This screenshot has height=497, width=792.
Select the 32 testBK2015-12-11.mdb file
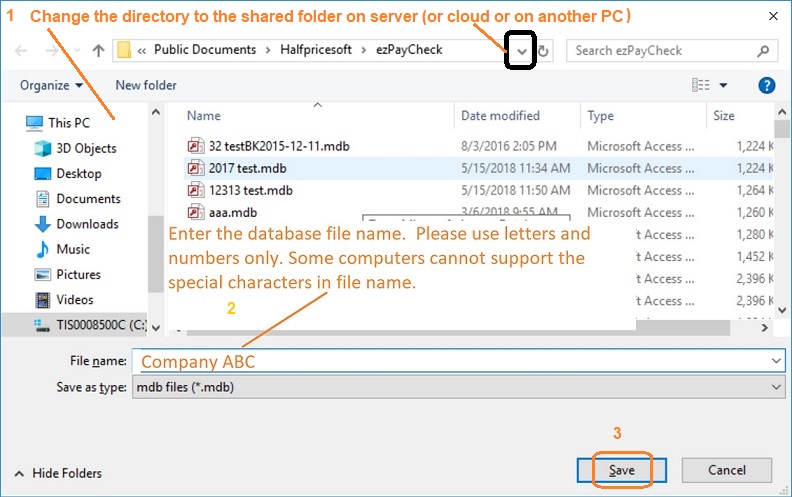[278, 146]
